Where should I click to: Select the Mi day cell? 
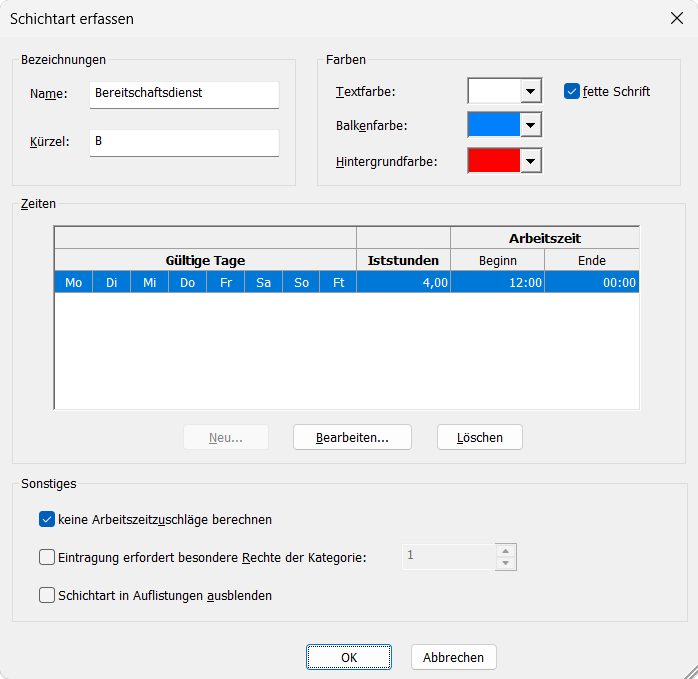click(150, 282)
